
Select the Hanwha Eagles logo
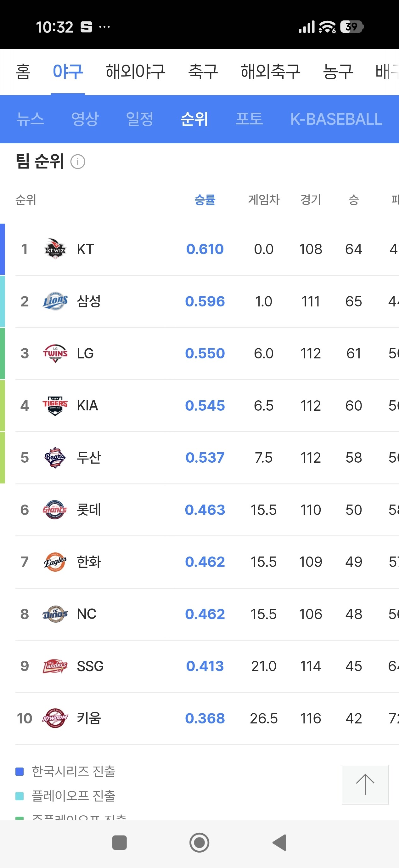55,562
